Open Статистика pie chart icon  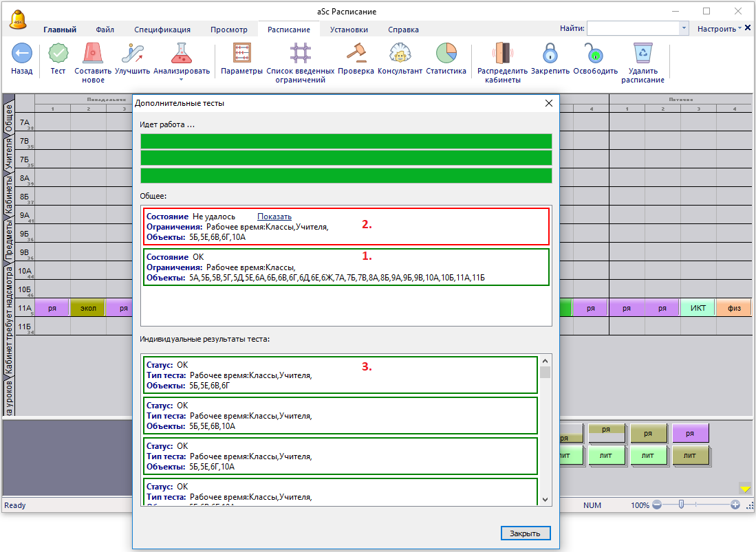(x=446, y=54)
